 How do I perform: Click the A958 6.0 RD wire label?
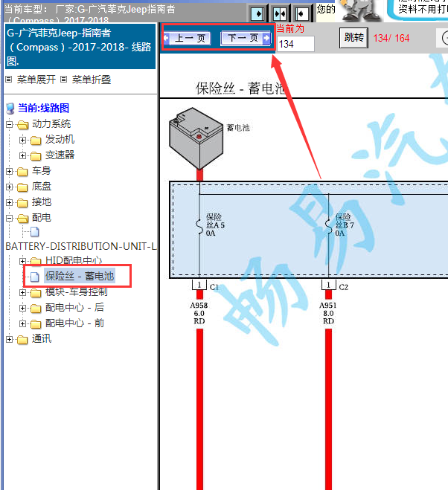click(199, 313)
